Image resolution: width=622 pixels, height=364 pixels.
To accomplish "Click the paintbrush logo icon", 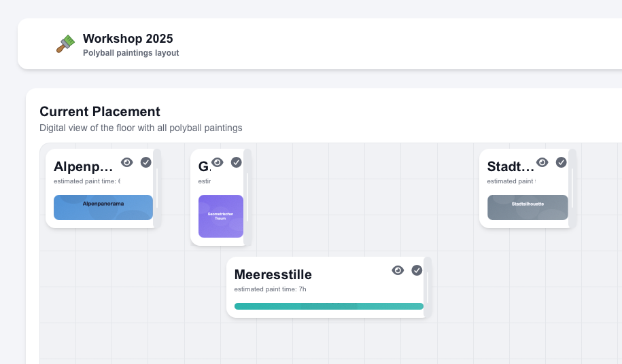I will coord(65,44).
